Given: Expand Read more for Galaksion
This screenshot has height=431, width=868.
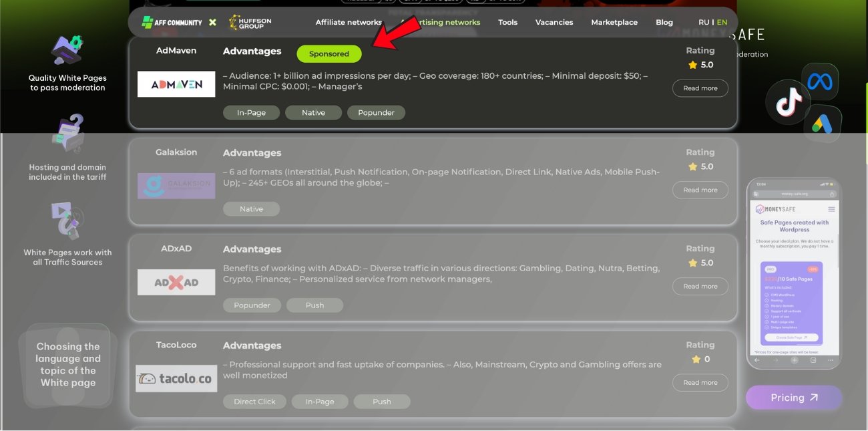Looking at the screenshot, I should pos(700,190).
